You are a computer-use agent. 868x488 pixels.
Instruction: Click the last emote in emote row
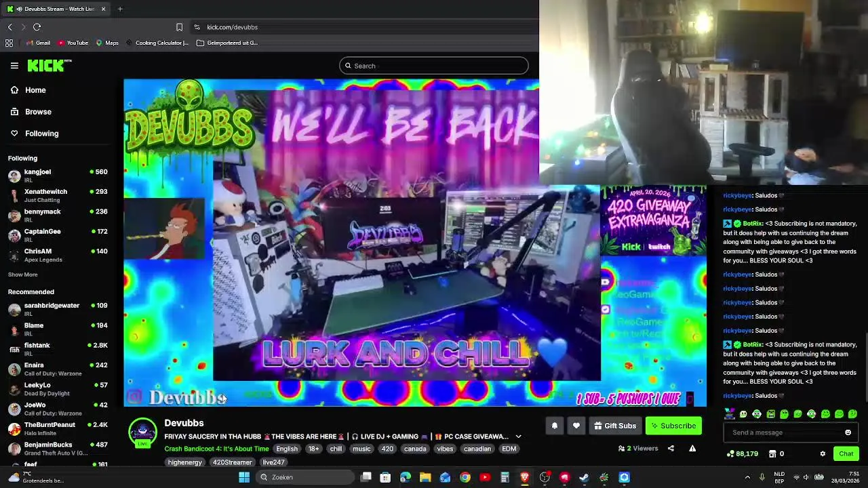tap(852, 413)
